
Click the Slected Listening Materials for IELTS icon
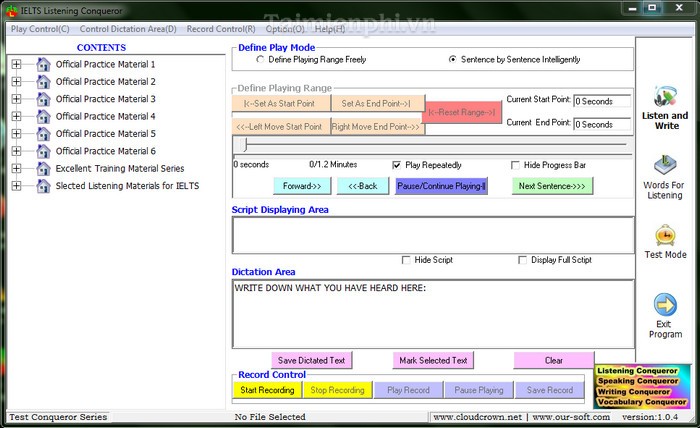tap(43, 186)
